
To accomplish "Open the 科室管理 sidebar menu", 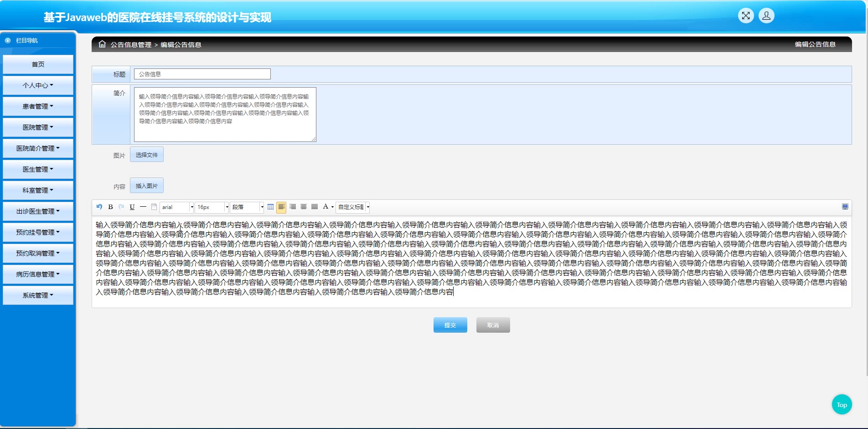I will [x=38, y=190].
